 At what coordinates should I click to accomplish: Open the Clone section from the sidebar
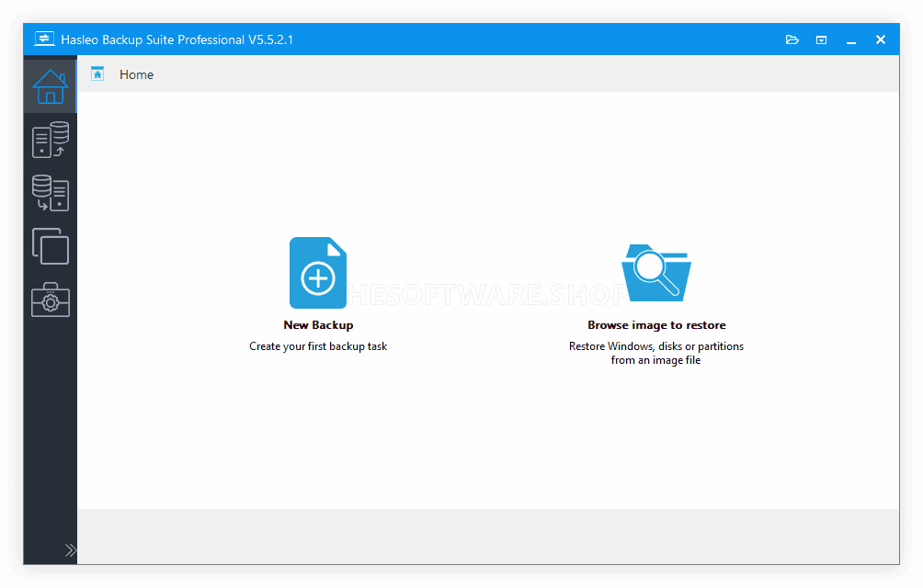50,246
